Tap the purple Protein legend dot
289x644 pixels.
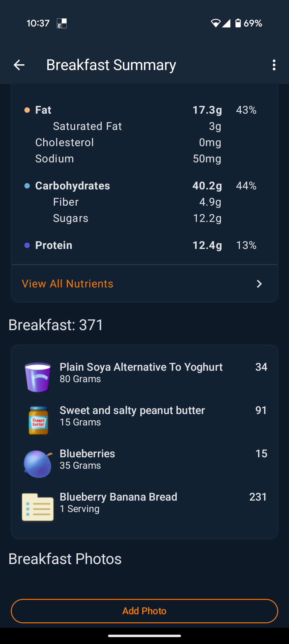[x=27, y=245]
